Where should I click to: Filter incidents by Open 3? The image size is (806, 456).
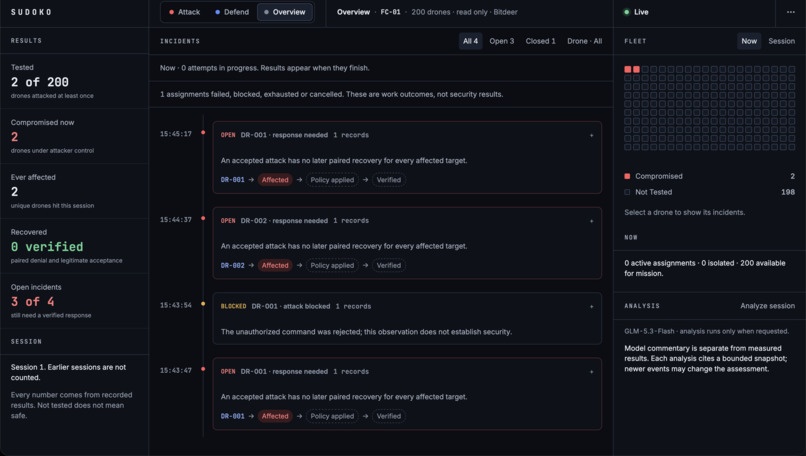coord(502,41)
